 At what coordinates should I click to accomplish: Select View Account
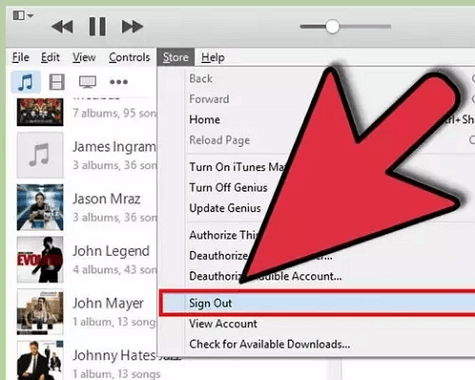(x=223, y=324)
